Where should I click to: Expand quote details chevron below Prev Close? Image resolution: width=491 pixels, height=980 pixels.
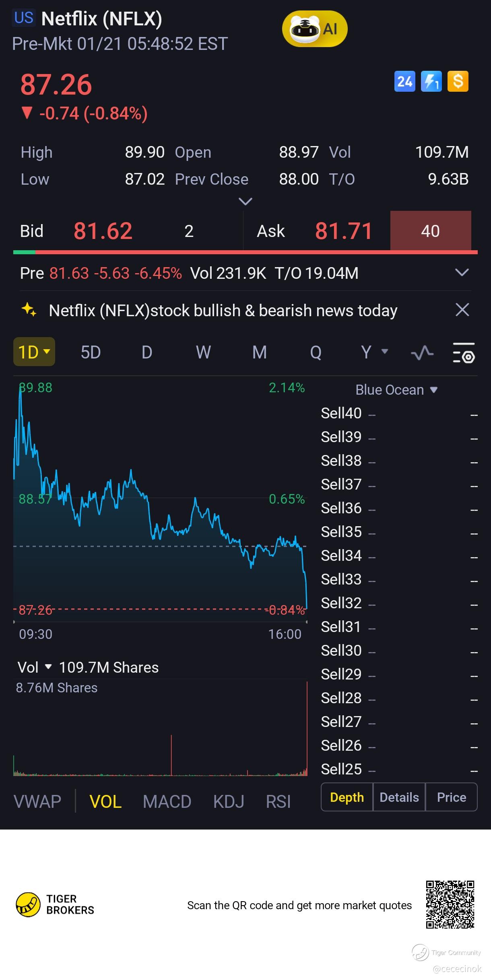[x=245, y=201]
